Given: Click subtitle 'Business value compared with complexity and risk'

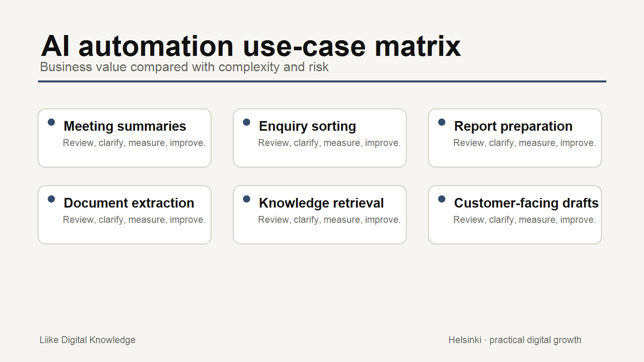Looking at the screenshot, I should [x=184, y=67].
